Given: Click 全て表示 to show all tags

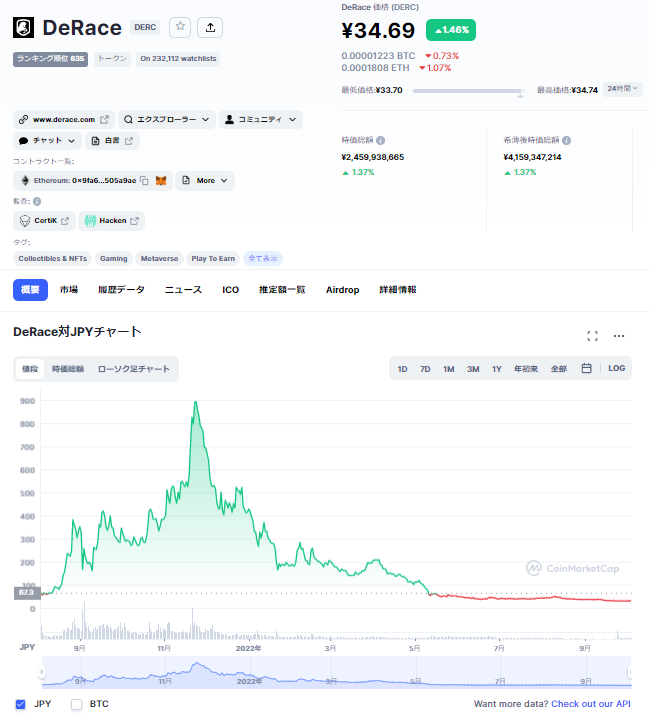Looking at the screenshot, I should click(263, 259).
